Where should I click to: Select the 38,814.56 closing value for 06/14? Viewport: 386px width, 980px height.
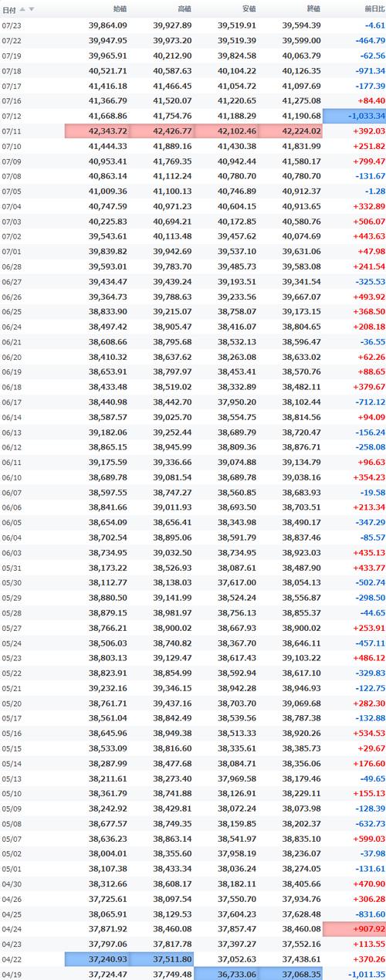pyautogui.click(x=301, y=417)
